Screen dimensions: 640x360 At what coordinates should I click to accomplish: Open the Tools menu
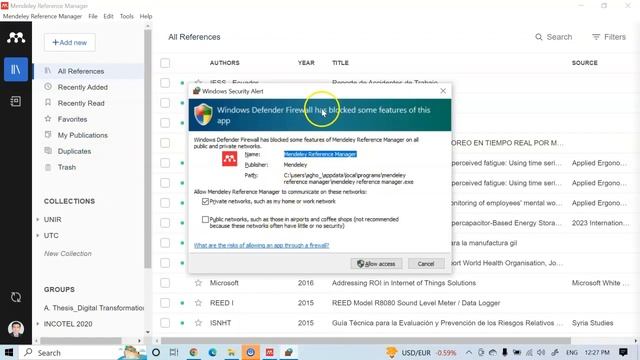pos(127,16)
